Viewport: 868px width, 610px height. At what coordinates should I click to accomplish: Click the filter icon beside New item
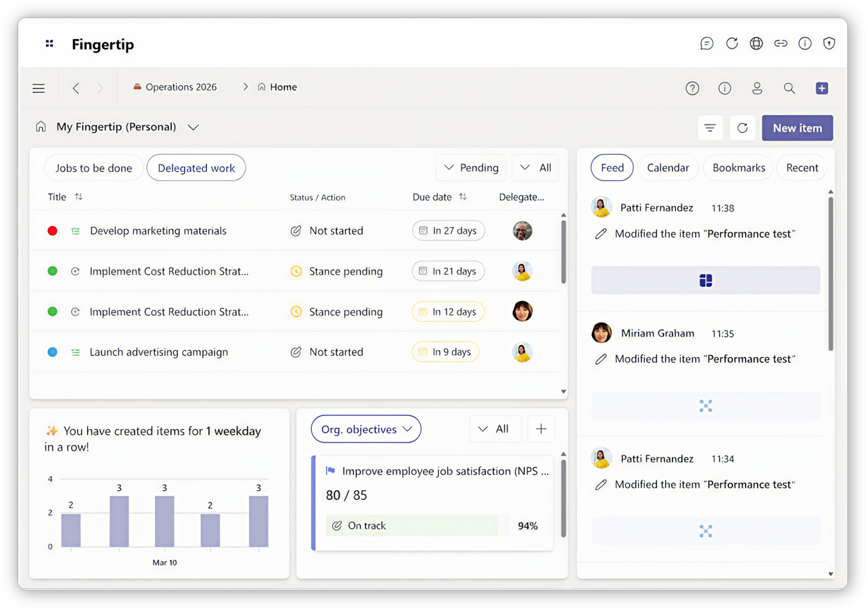tap(710, 128)
